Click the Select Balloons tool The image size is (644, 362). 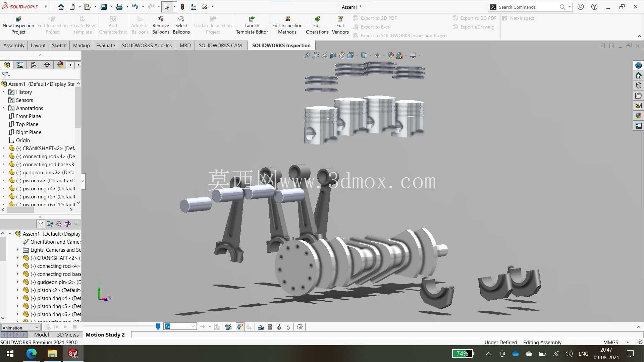(x=181, y=25)
